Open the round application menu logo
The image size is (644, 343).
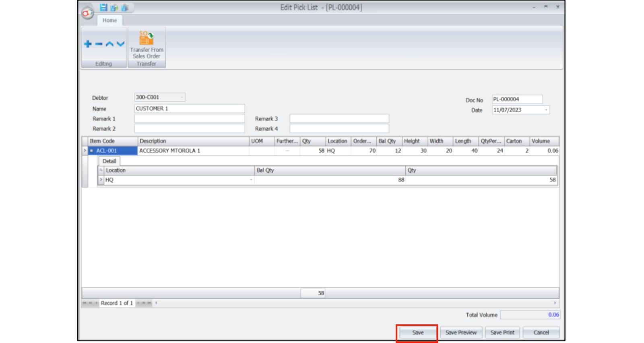(x=87, y=13)
